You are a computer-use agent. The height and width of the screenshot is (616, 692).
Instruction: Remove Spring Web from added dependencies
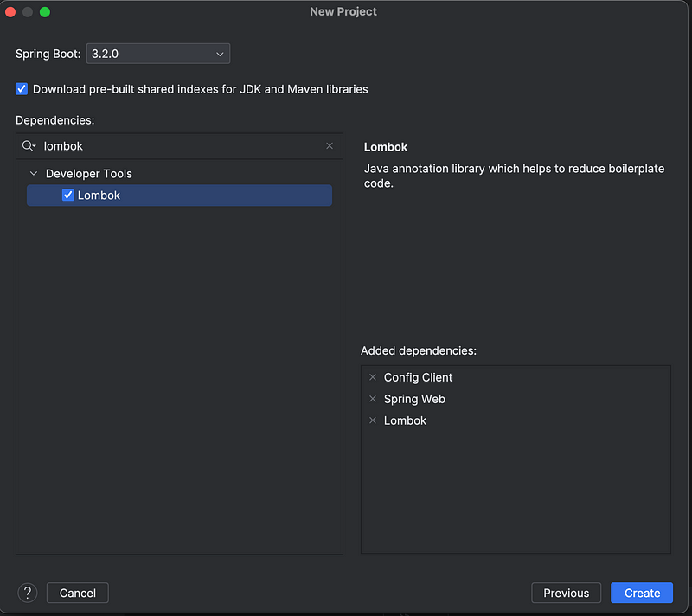373,399
